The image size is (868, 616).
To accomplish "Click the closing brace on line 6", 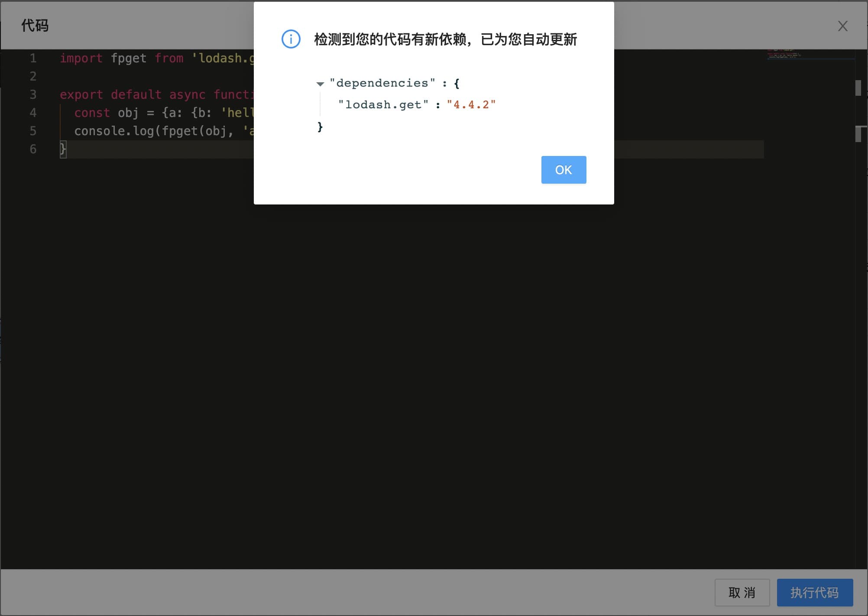I will point(63,149).
